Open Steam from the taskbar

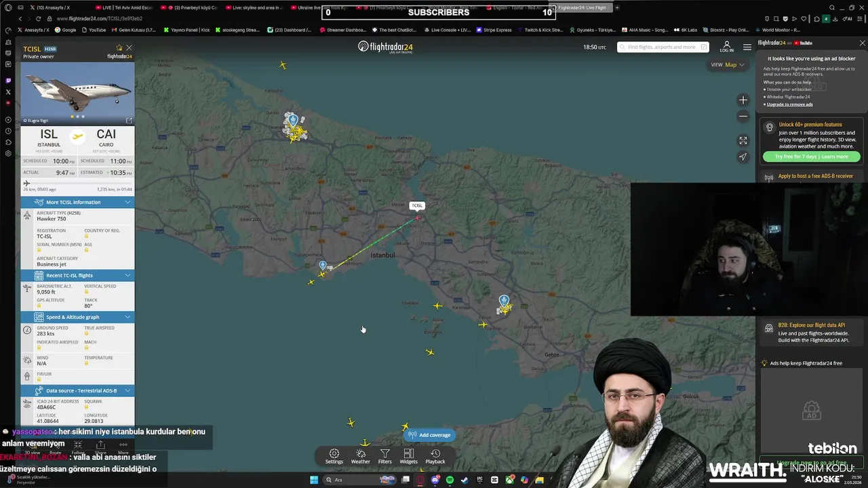(465, 480)
